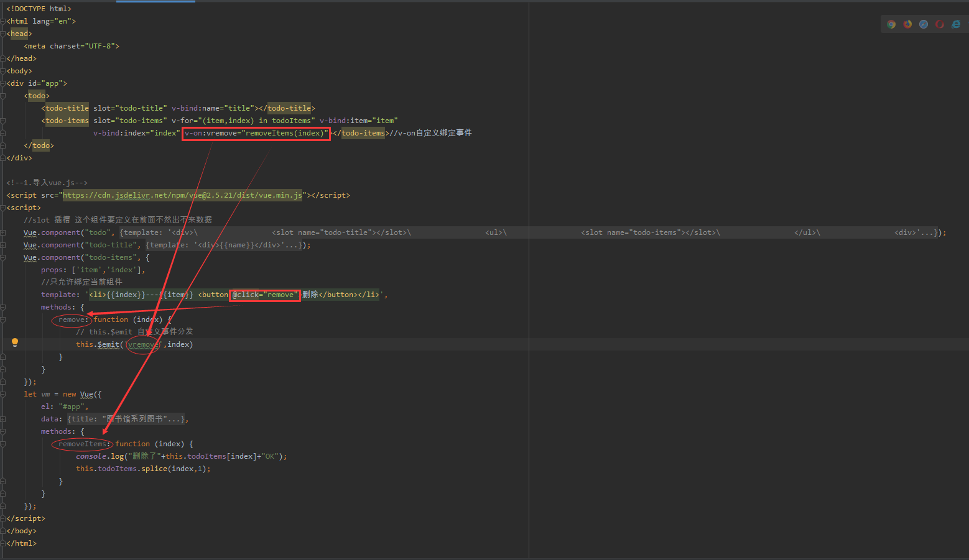This screenshot has height=560, width=969.
Task: Expand the folded Vue.component("todo") line
Action: pos(3,232)
